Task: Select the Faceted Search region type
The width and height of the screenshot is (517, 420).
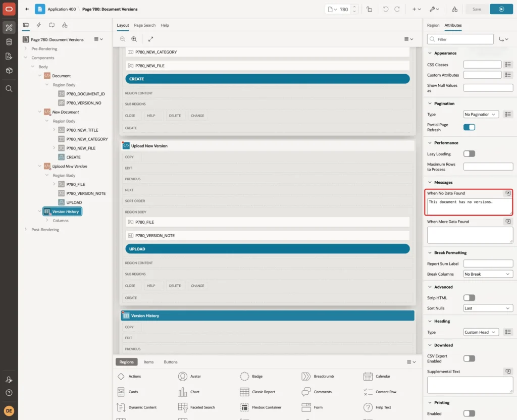Action: coord(196,407)
